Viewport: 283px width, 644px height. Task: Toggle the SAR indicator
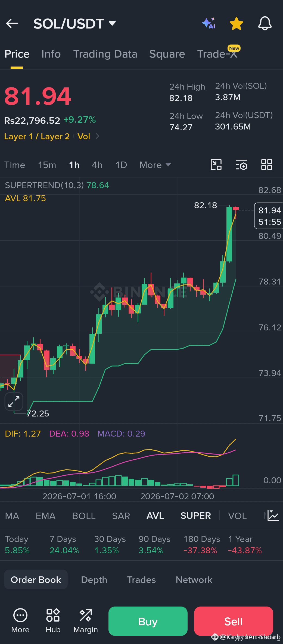121,516
